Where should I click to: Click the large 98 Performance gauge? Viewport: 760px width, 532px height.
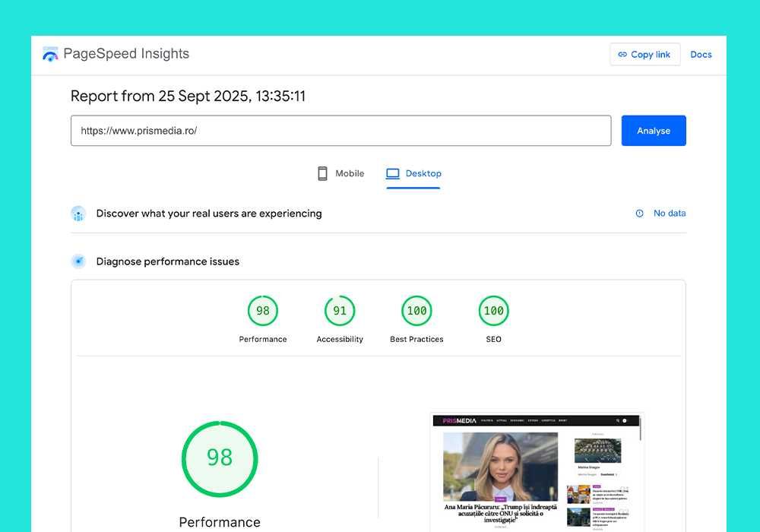point(220,458)
